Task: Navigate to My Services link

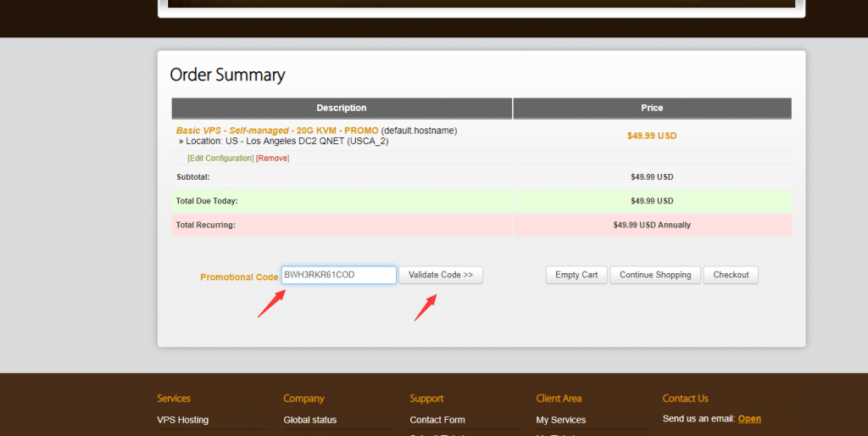Action: click(560, 420)
